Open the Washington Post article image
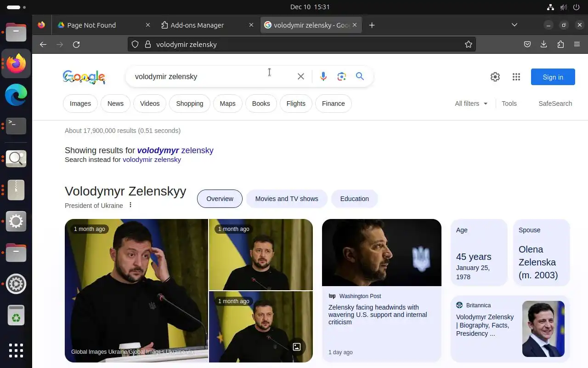Image resolution: width=588 pixels, height=368 pixels. 382,253
